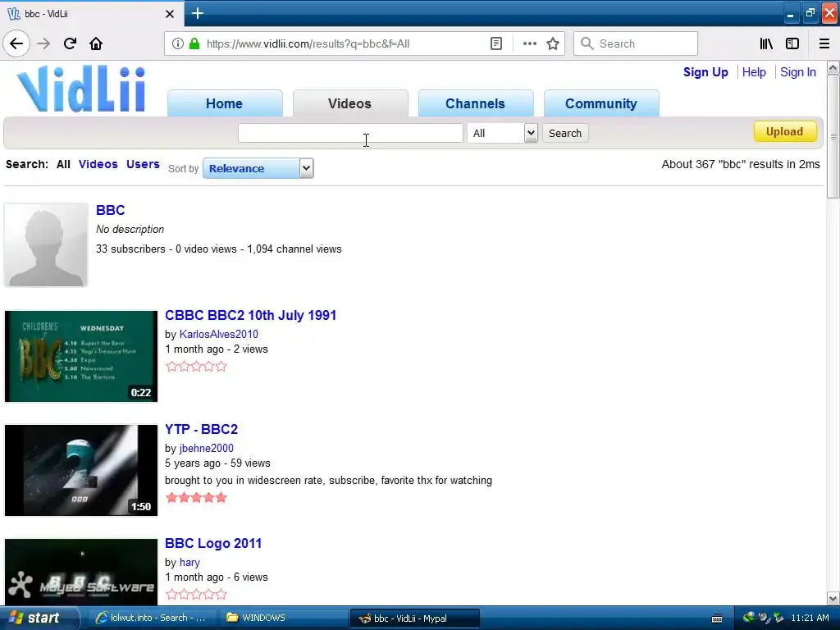Click the CBBC BBC2 video thumbnail
Screen dimensions: 840x630
81,356
